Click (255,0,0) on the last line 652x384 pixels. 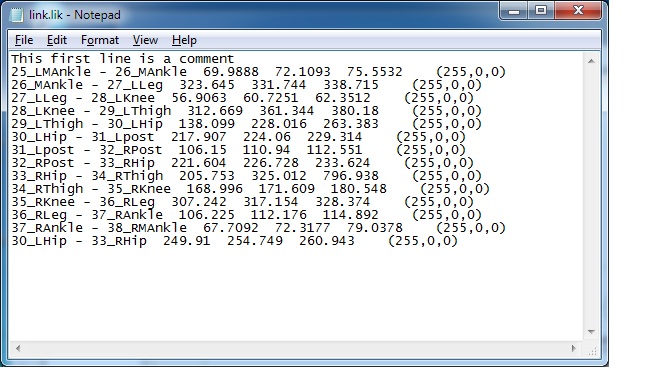423,241
